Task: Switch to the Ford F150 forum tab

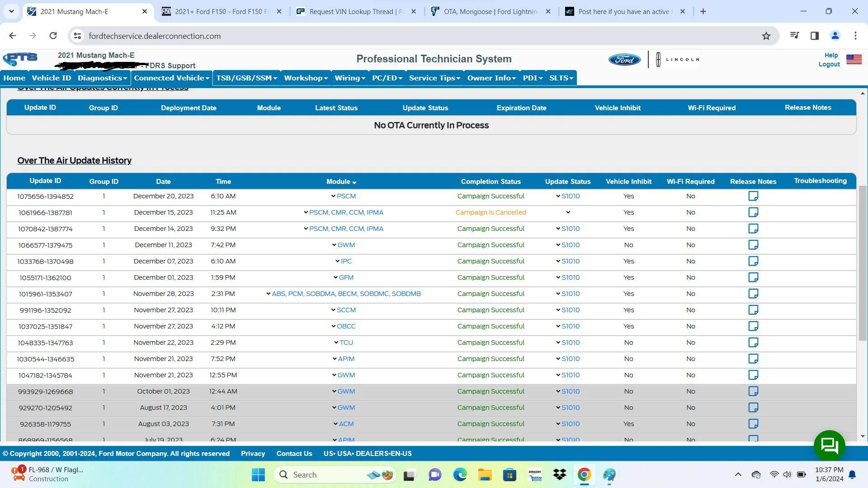Action: pyautogui.click(x=222, y=12)
